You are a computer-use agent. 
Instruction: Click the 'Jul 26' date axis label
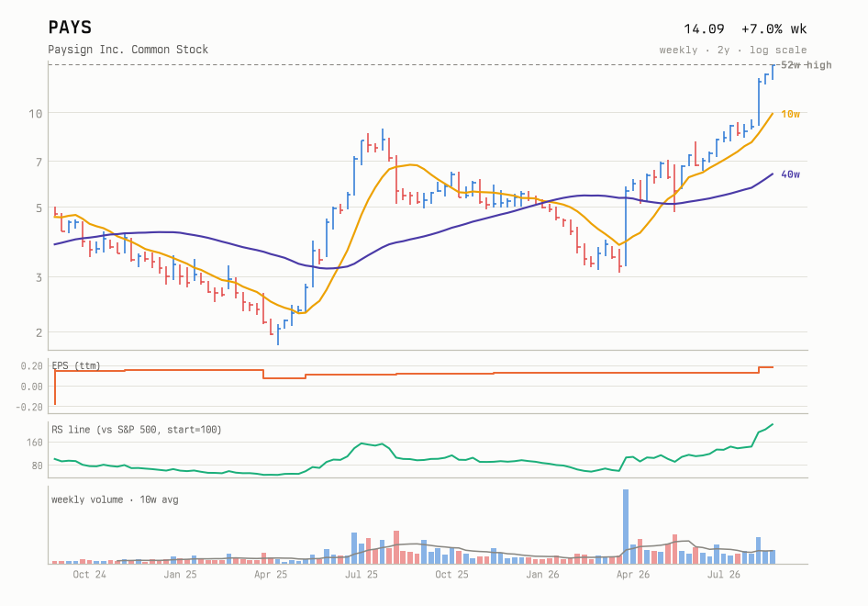tap(724, 575)
